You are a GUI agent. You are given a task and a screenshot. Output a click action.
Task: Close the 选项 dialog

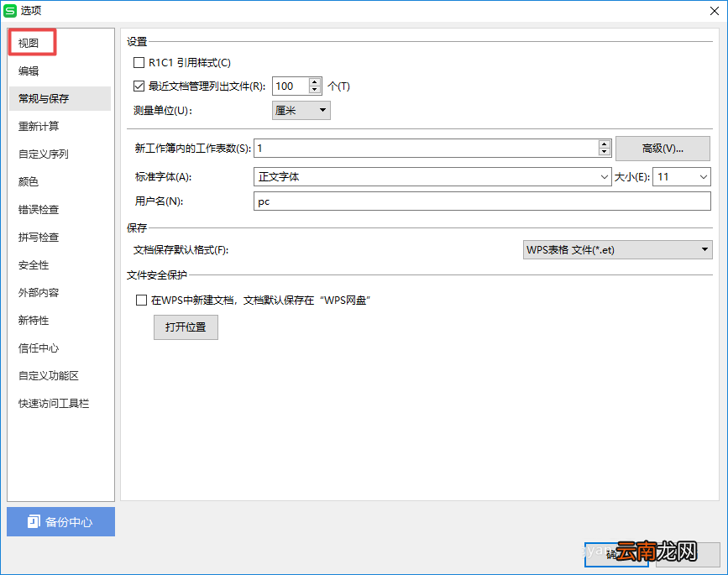pyautogui.click(x=714, y=11)
